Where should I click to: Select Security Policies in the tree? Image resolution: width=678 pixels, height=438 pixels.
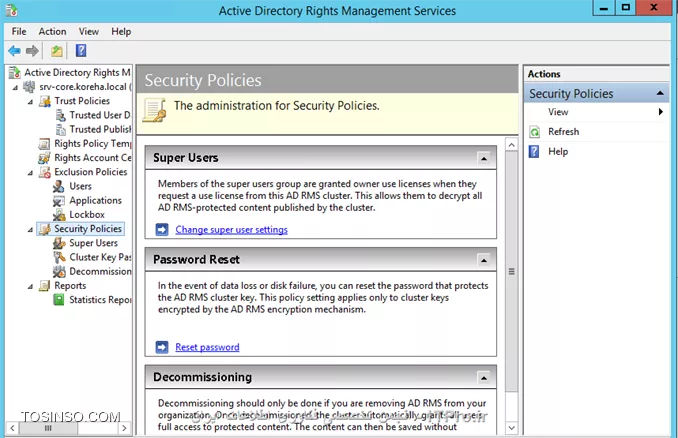coord(88,229)
